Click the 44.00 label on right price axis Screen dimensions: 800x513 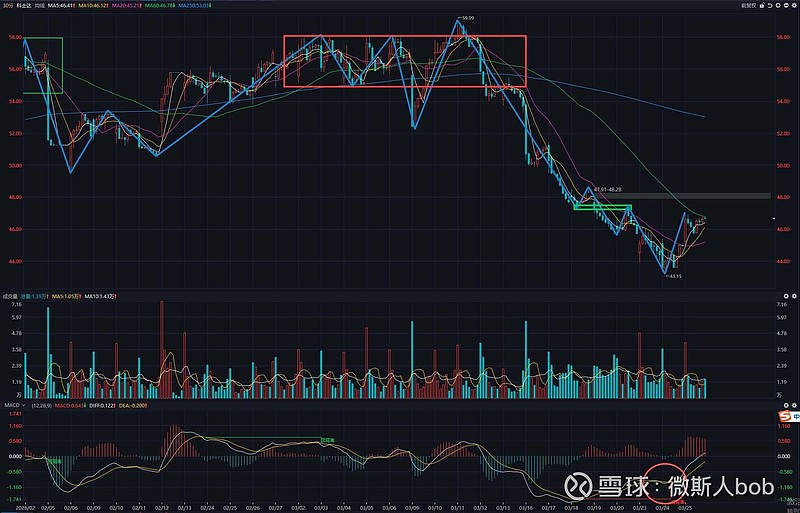[783, 261]
